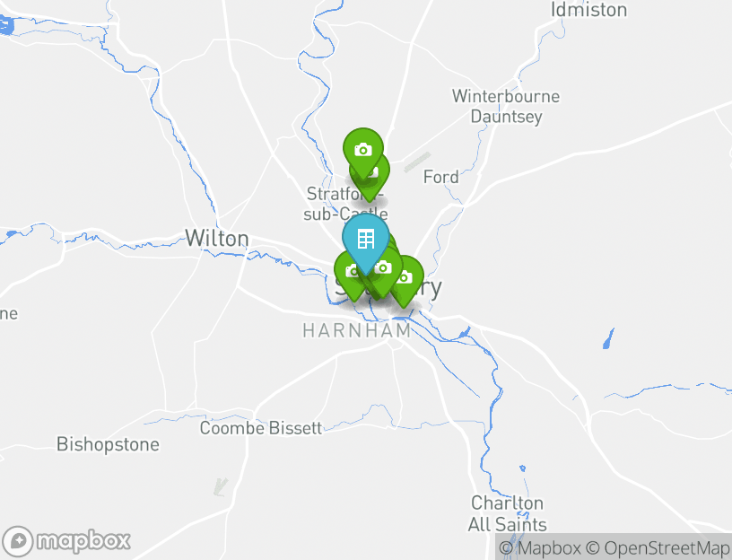Open the © Mapbox attribution link
732x560 pixels.
pos(541,547)
